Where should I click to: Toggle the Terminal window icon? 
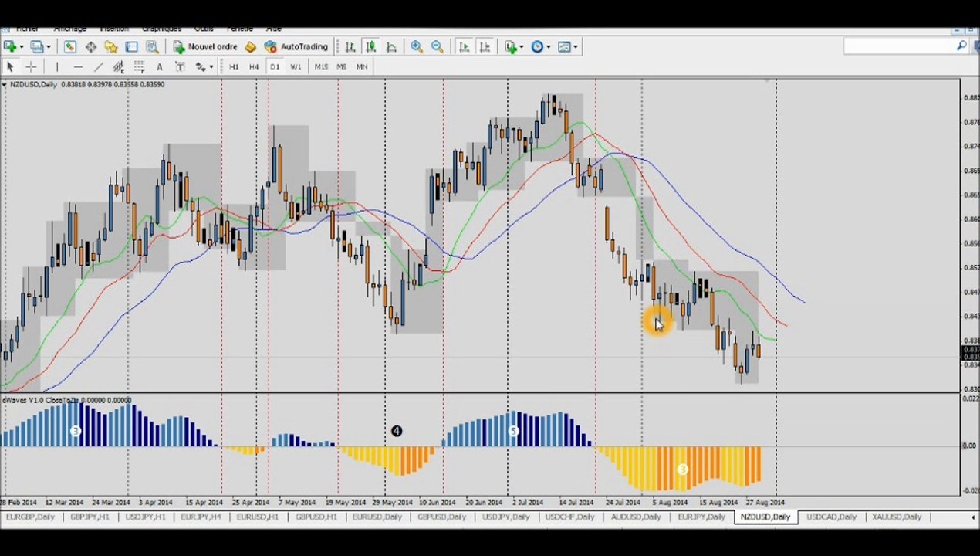pos(131,47)
